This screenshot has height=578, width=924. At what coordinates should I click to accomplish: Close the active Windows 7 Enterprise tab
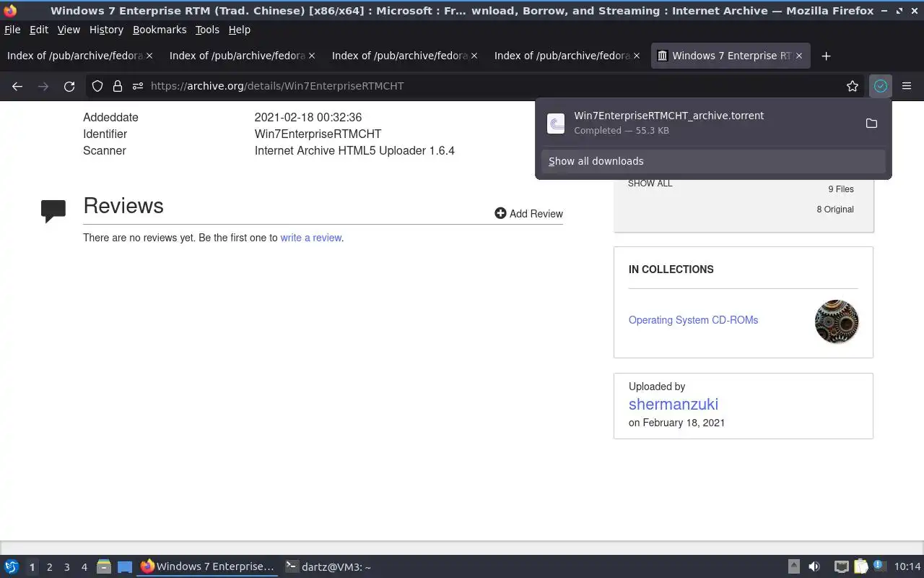click(x=799, y=56)
